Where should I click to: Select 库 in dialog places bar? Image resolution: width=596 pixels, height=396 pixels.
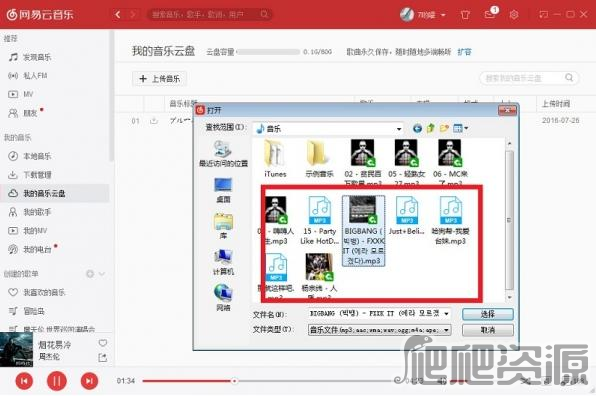[223, 226]
